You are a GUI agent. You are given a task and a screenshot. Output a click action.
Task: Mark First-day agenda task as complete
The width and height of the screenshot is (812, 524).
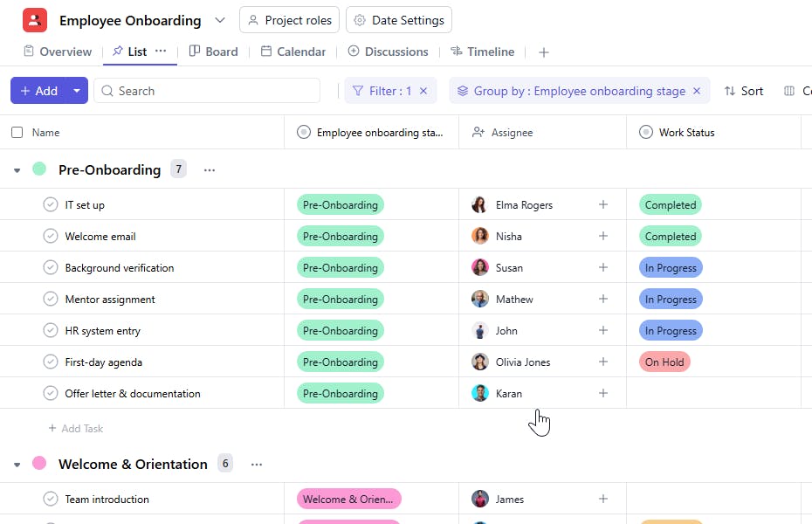click(x=51, y=362)
